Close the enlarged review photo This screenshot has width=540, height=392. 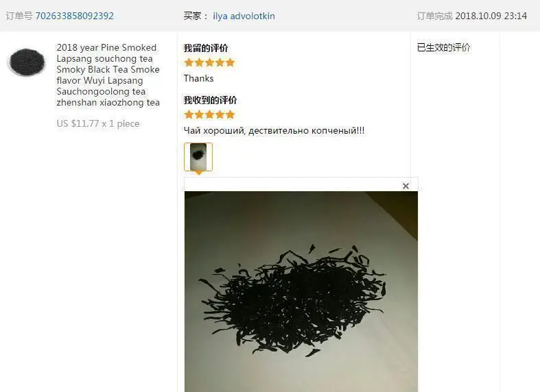click(406, 186)
